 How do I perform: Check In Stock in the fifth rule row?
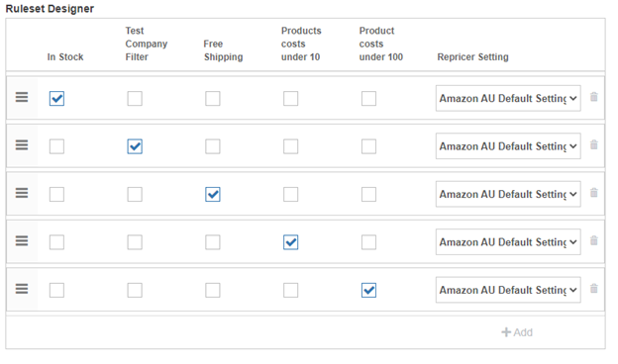pyautogui.click(x=56, y=291)
